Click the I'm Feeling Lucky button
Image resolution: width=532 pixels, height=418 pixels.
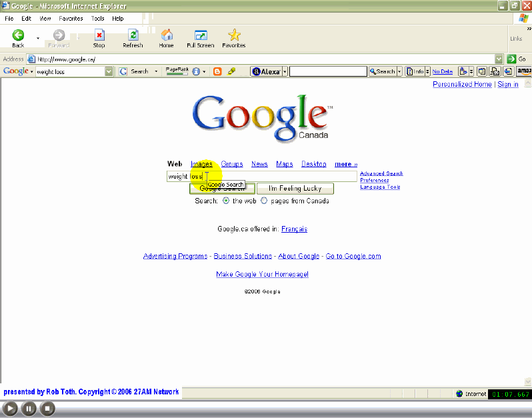295,189
